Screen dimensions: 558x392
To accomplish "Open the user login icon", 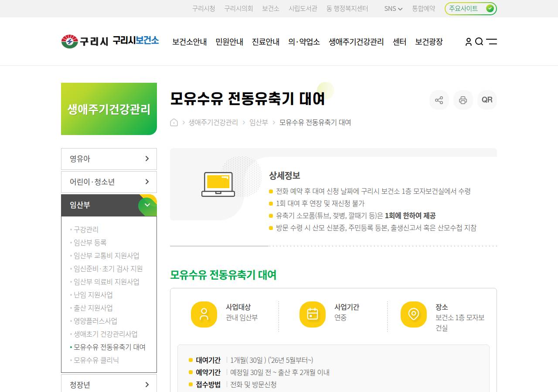I will [469, 42].
